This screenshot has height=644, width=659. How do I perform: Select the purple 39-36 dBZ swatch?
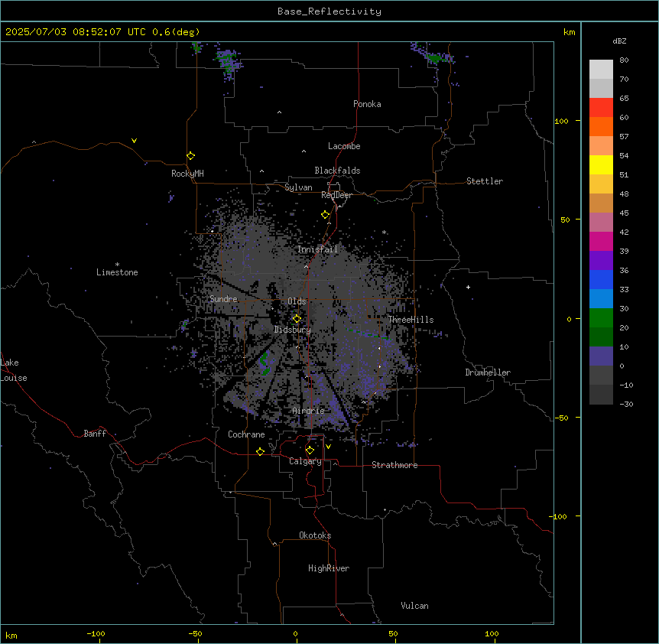click(x=601, y=261)
